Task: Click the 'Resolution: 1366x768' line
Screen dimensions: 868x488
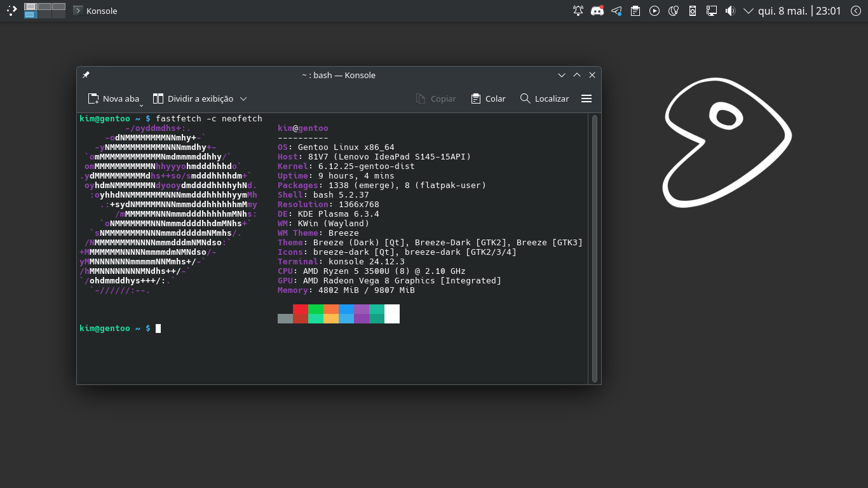Action: coord(329,205)
